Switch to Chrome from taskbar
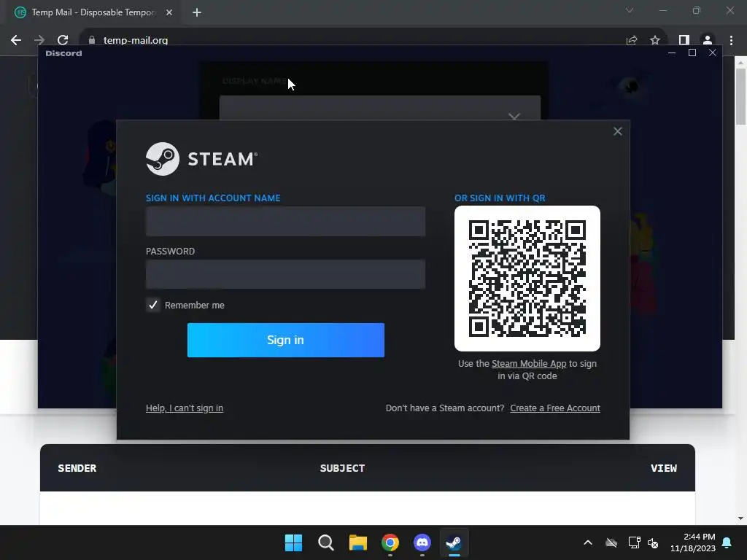The width and height of the screenshot is (747, 560). pyautogui.click(x=390, y=542)
